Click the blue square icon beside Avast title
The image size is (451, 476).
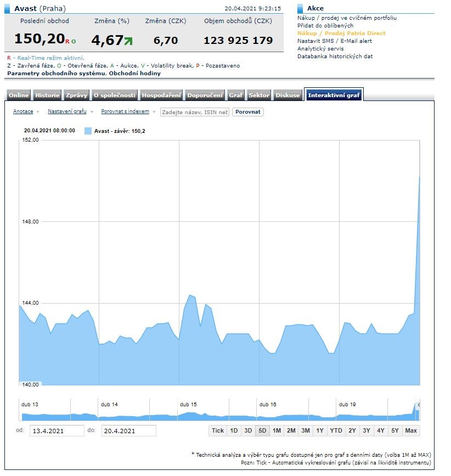click(x=8, y=8)
